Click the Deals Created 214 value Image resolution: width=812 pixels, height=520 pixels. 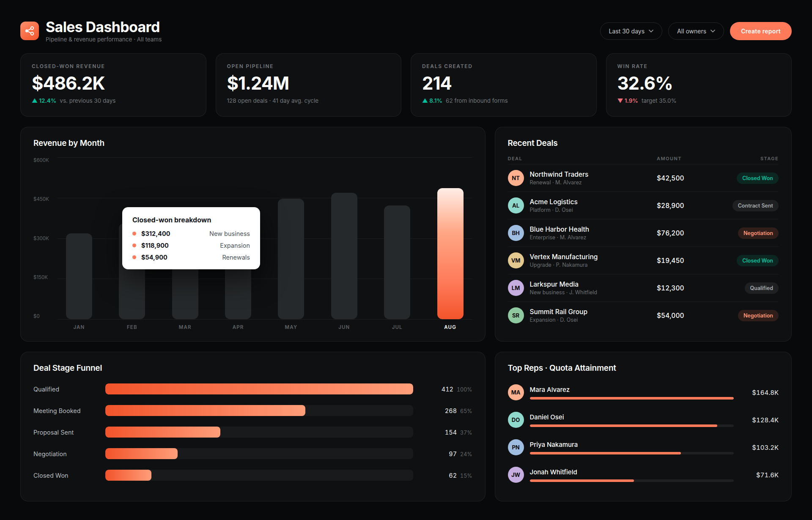pyautogui.click(x=437, y=83)
